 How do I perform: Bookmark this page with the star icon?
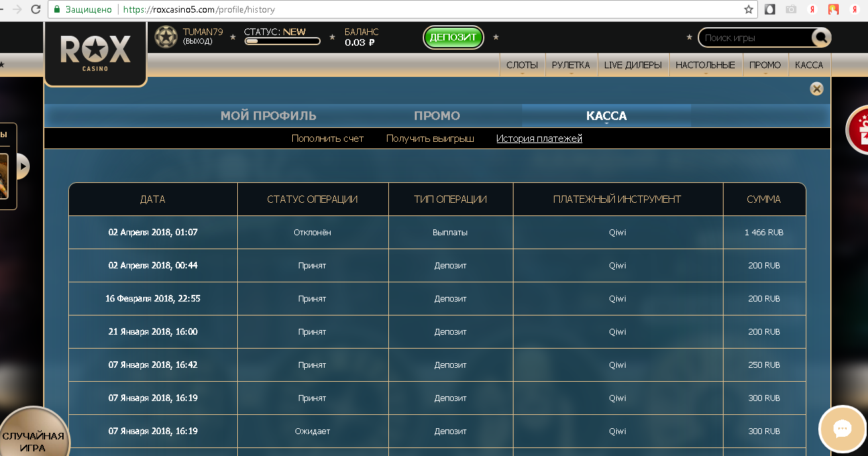click(x=749, y=10)
